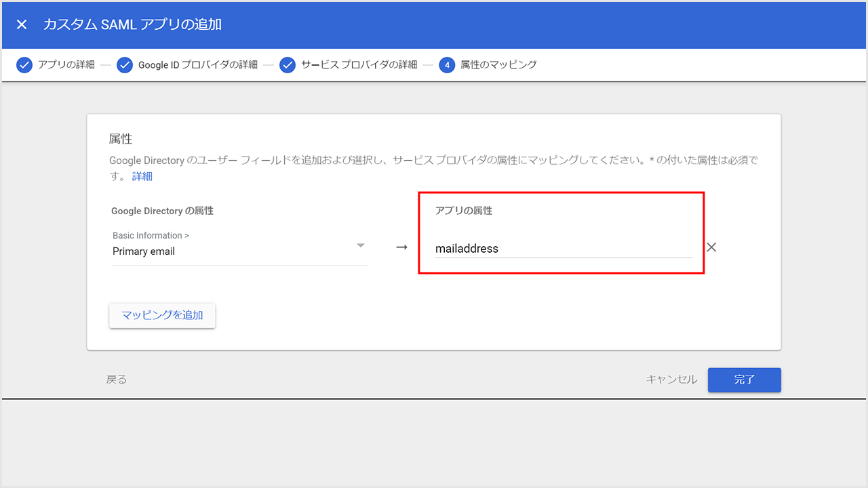Click the step 4 number circle icon

(x=447, y=65)
